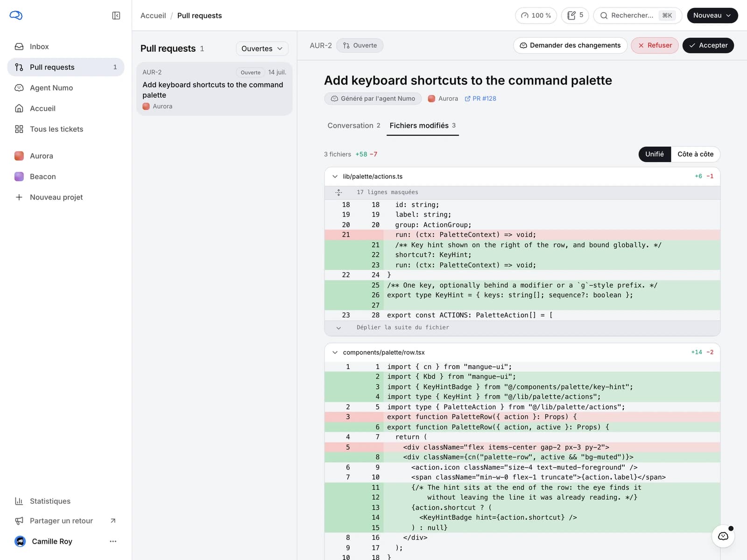This screenshot has height=560, width=747.
Task: Open the floating Numo assistant button
Action: (x=723, y=536)
